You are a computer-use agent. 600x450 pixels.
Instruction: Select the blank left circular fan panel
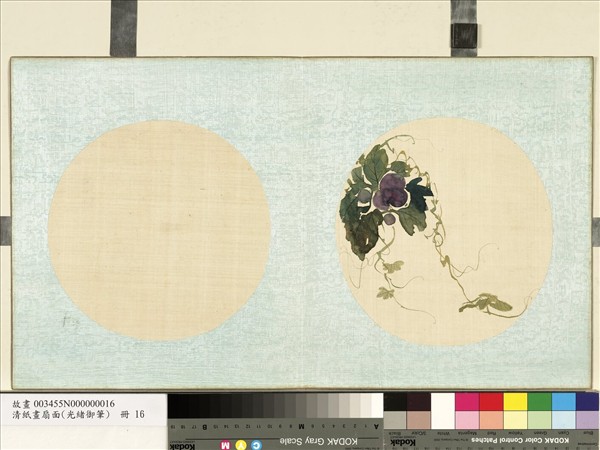[x=159, y=230]
